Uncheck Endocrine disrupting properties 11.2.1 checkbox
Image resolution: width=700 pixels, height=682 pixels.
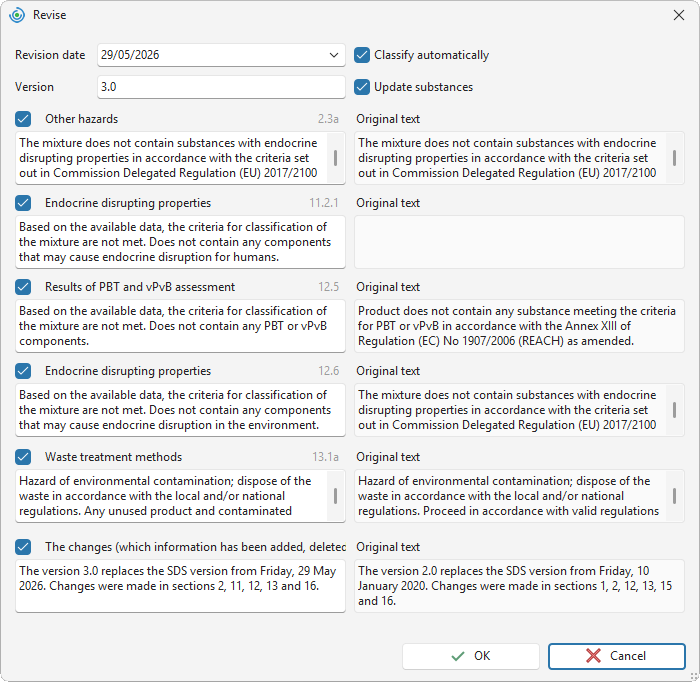[x=23, y=203]
